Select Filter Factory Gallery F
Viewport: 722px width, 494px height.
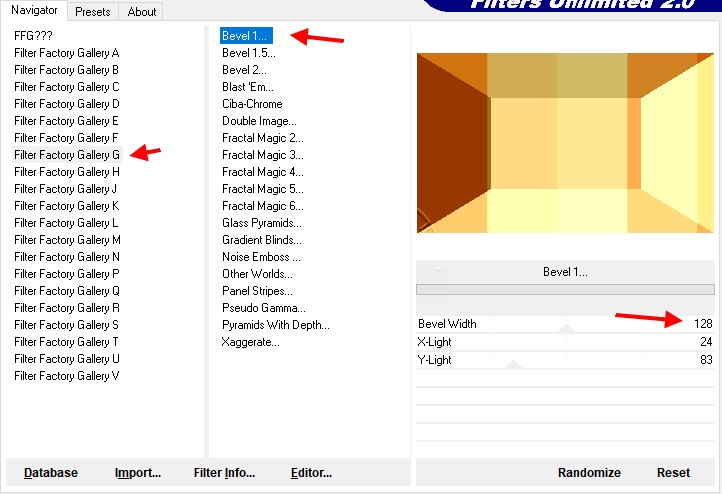point(67,138)
